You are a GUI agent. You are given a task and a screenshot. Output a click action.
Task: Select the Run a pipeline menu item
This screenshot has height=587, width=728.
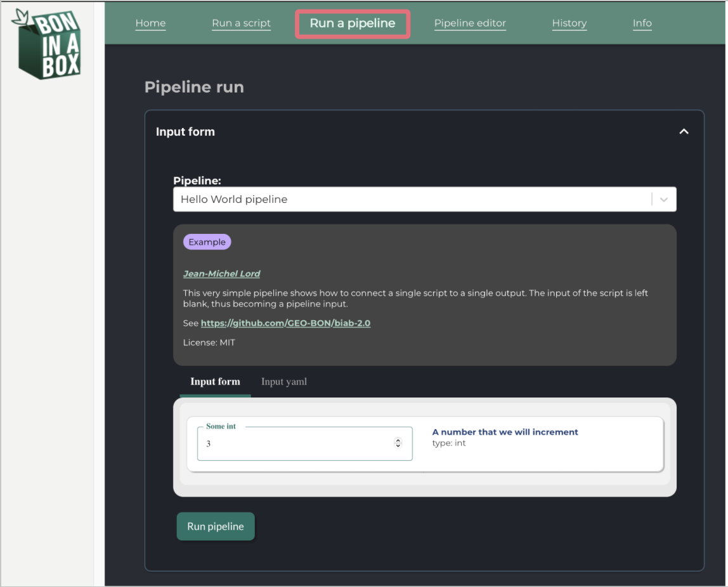tap(353, 23)
